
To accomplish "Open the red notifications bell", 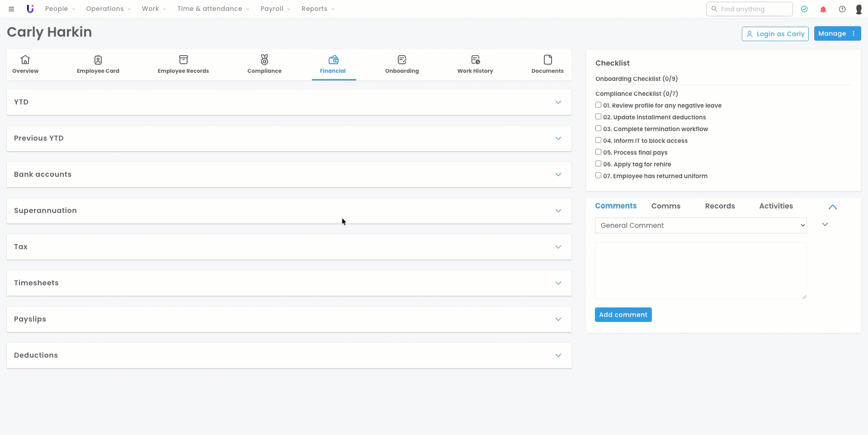I will coord(823,9).
